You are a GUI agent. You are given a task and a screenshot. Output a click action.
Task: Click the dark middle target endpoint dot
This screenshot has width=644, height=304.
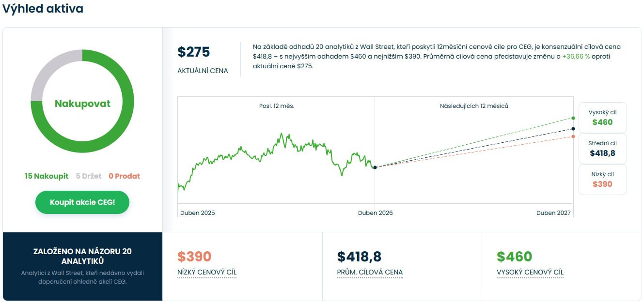click(x=573, y=129)
